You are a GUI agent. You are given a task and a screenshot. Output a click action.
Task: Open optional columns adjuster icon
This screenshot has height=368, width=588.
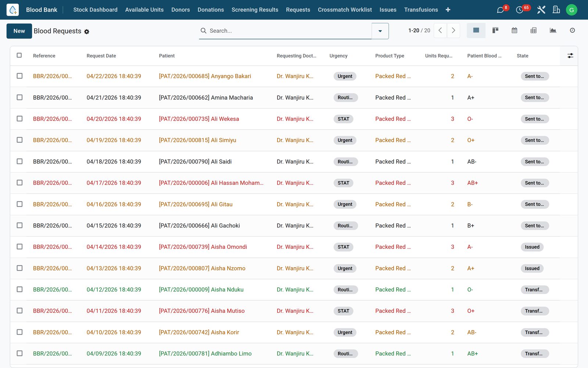pyautogui.click(x=570, y=56)
